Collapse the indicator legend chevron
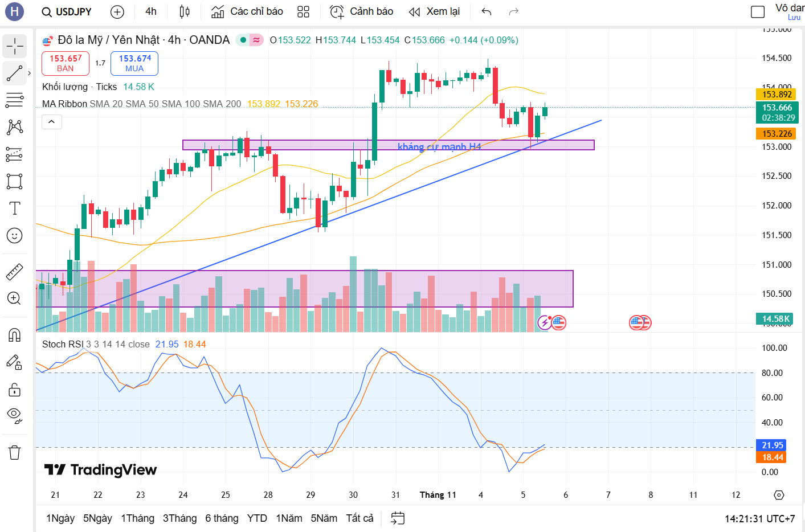 point(51,121)
